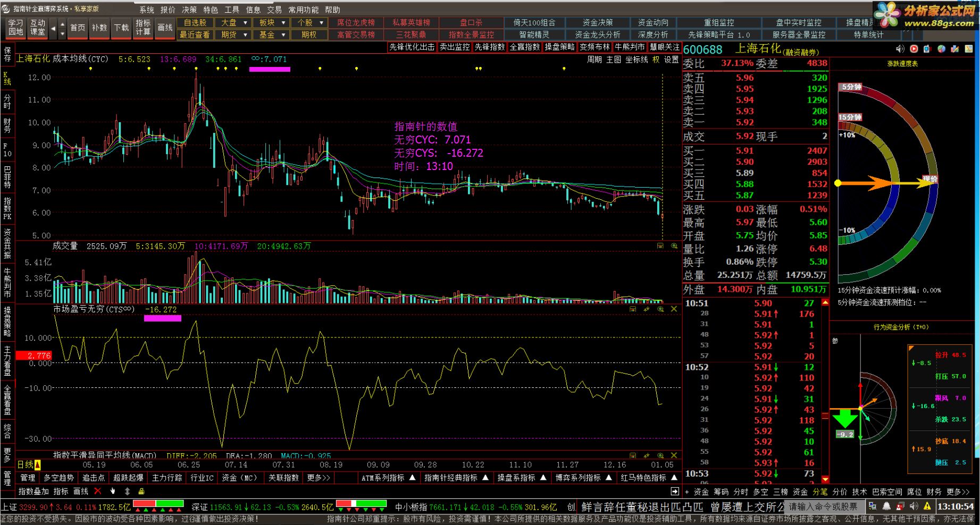This screenshot has width=980, height=525.
Task: Open the 系统 menu
Action: click(x=147, y=10)
